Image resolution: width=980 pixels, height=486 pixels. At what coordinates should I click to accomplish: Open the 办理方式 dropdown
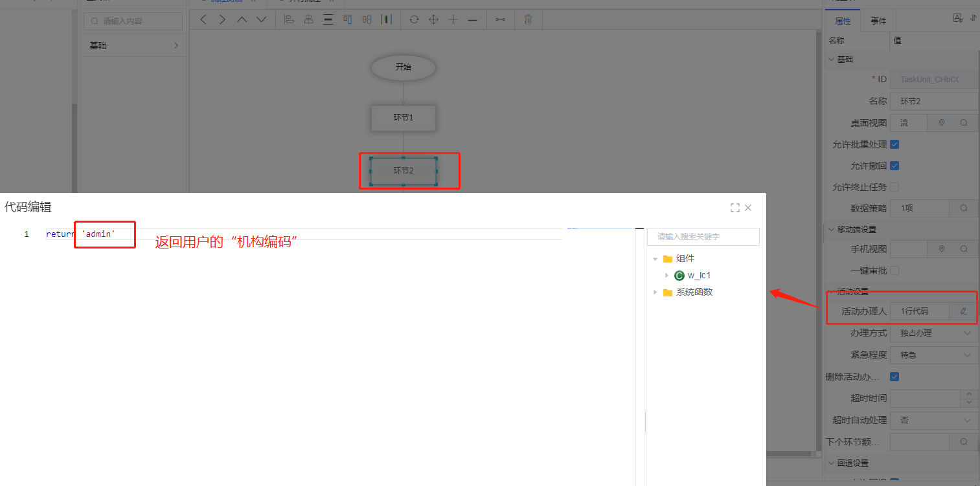(933, 333)
